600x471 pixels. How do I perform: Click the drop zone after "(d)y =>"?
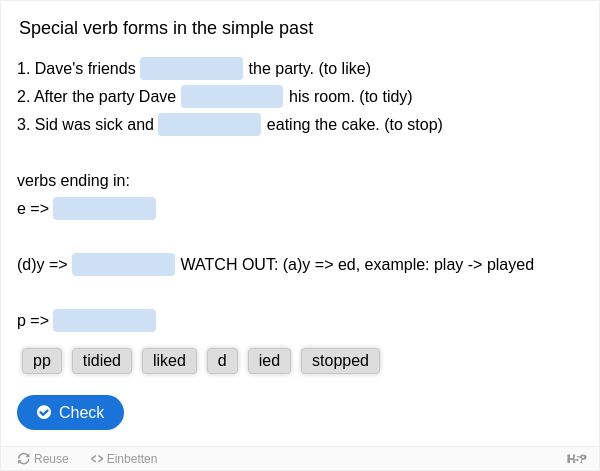tap(123, 264)
